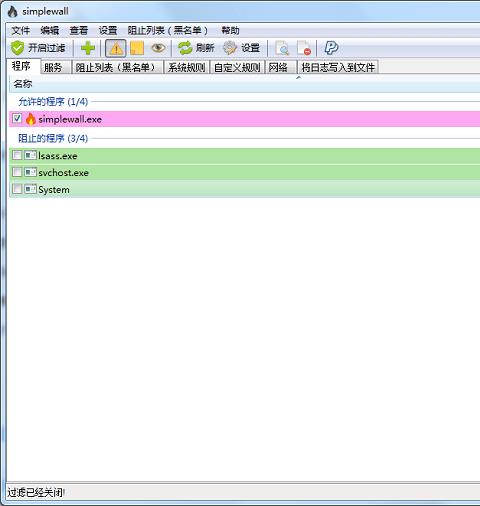Toggle the eye icon in toolbar

pos(158,48)
